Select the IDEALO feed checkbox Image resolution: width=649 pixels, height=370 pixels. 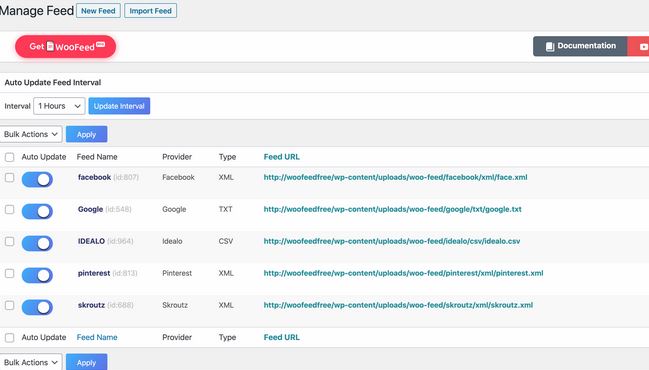pos(10,241)
